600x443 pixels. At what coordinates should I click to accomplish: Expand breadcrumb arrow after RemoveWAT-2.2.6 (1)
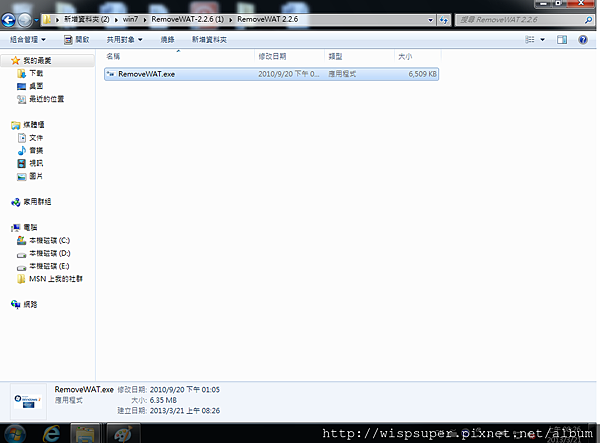click(231, 20)
